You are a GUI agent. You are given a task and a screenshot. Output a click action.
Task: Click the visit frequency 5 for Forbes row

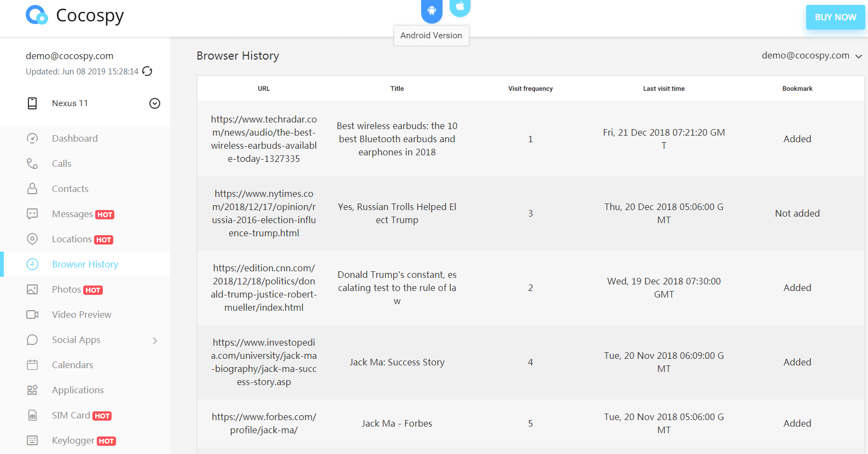click(x=531, y=423)
